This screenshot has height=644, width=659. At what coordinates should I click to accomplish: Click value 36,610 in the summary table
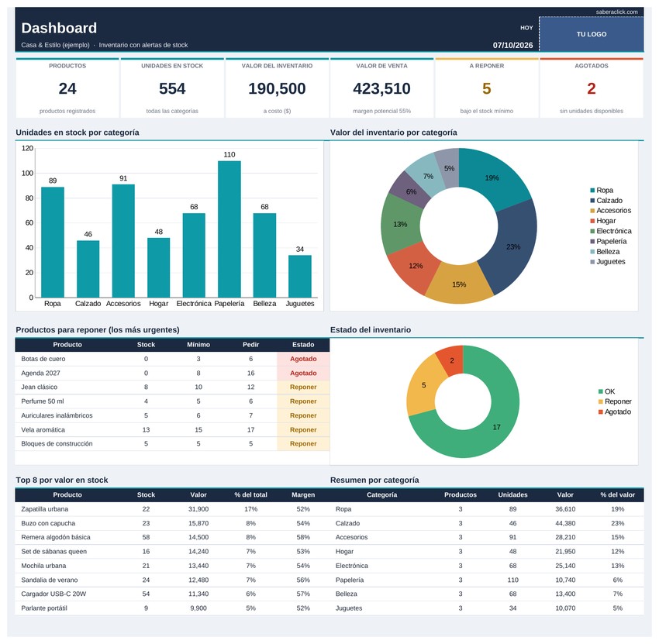point(565,509)
